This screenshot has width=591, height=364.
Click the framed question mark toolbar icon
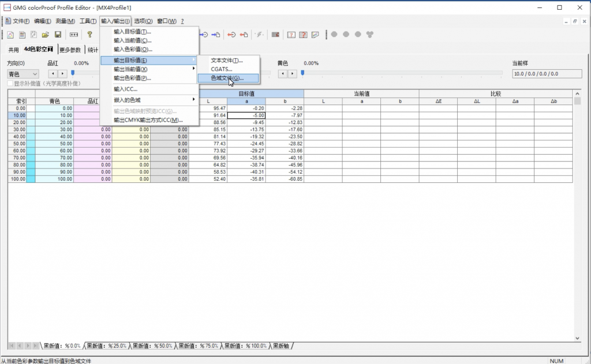[x=291, y=35]
